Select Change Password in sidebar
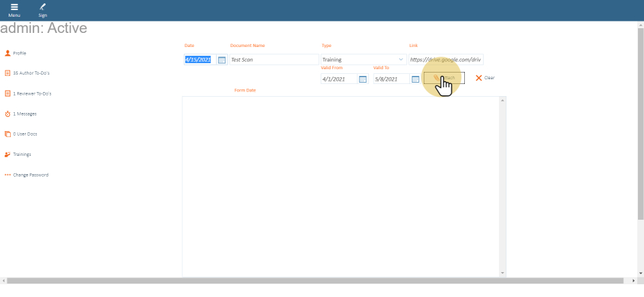This screenshot has height=297, width=644. coord(31,175)
